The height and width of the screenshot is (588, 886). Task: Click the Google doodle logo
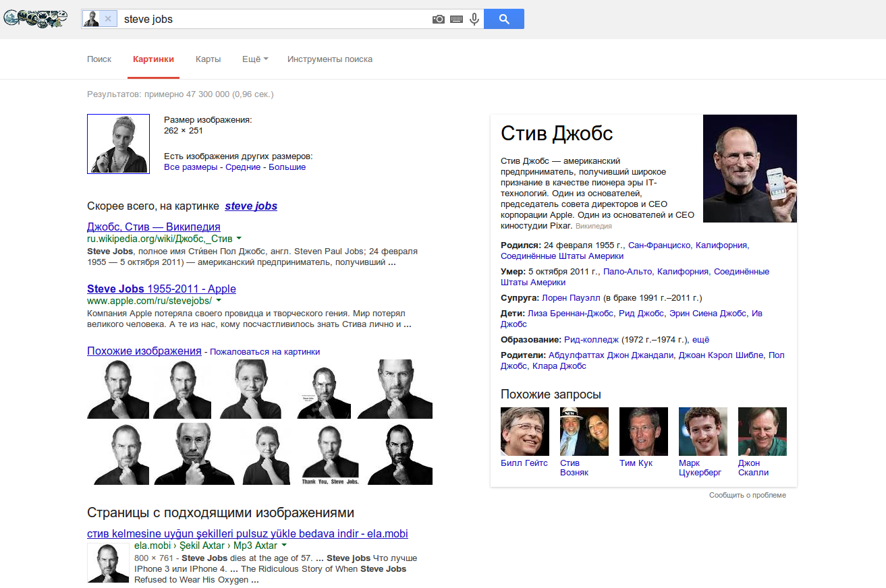click(35, 19)
